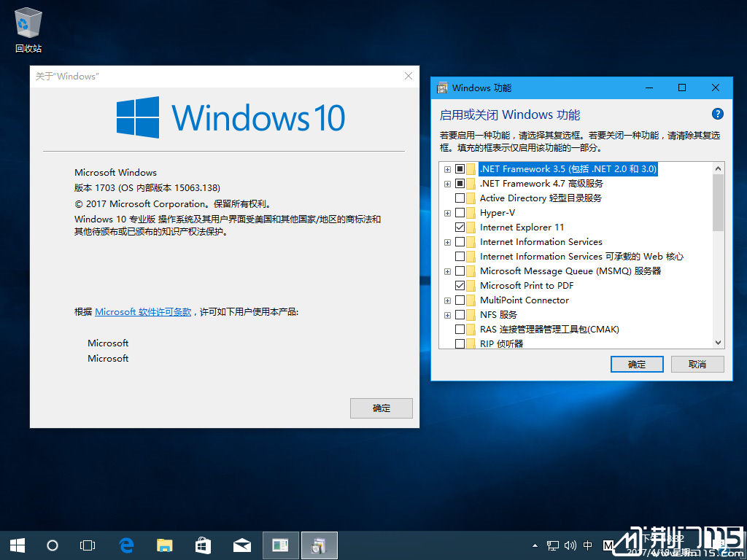The image size is (747, 560).
Task: Open the network tray icon
Action: [553, 545]
